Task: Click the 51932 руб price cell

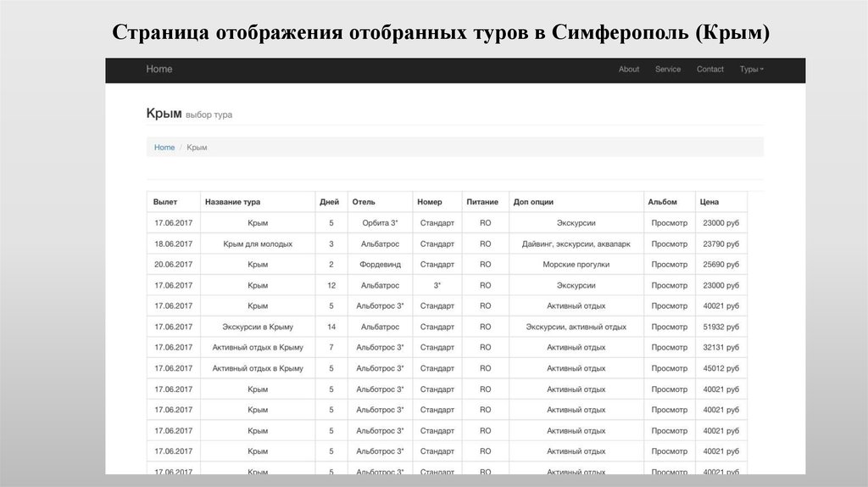Action: coord(721,327)
